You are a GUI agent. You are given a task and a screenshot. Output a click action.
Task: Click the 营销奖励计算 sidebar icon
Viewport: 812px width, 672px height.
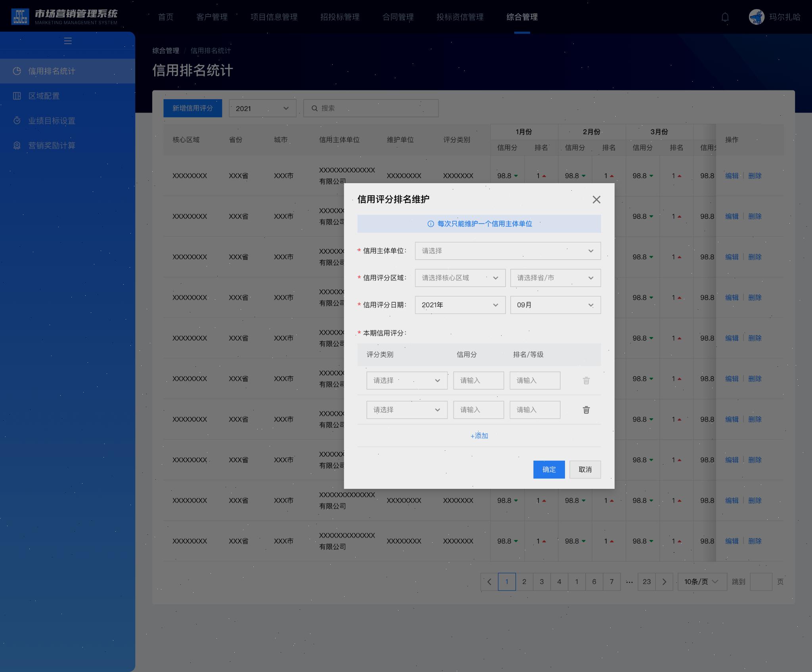[x=17, y=146]
